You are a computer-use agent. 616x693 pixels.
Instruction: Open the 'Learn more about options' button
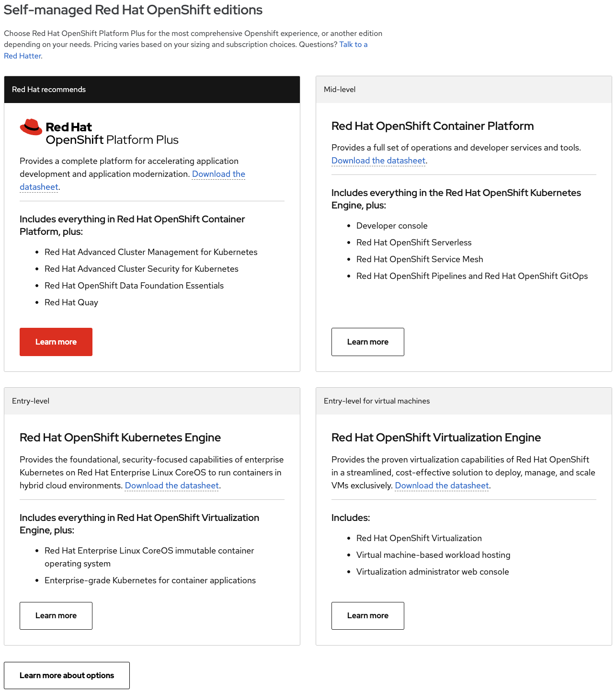(67, 675)
